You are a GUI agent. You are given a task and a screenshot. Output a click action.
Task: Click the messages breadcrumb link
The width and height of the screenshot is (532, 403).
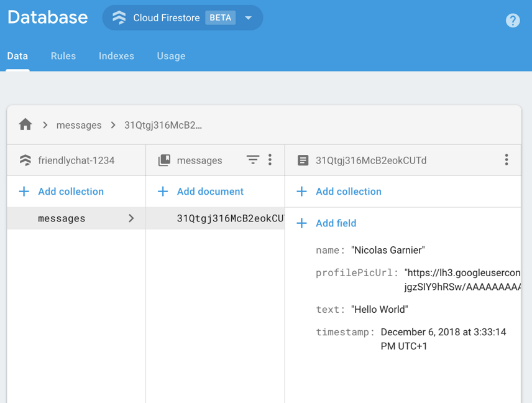[x=79, y=125]
